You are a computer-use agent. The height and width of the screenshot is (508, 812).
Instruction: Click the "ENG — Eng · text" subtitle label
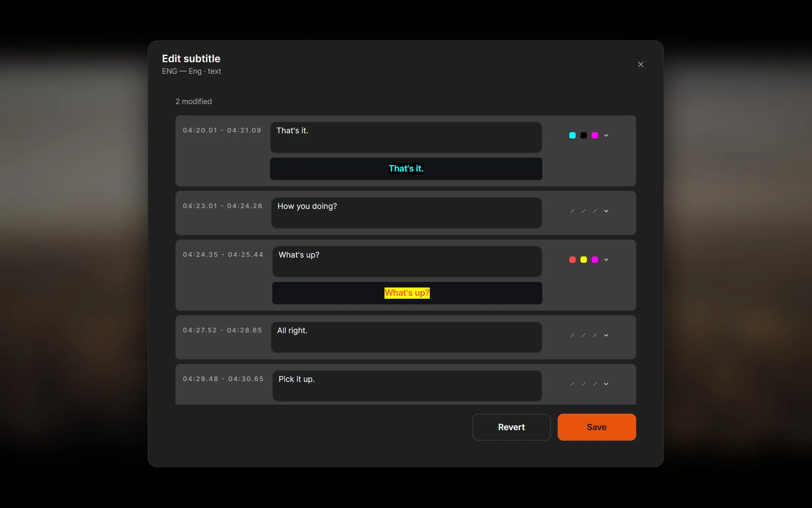191,71
